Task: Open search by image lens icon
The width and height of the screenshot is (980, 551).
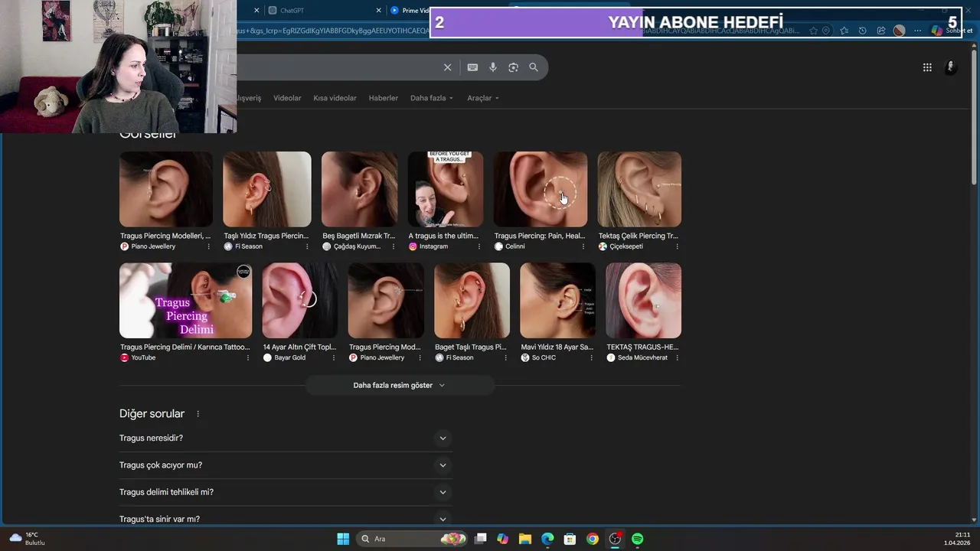Action: [x=513, y=67]
